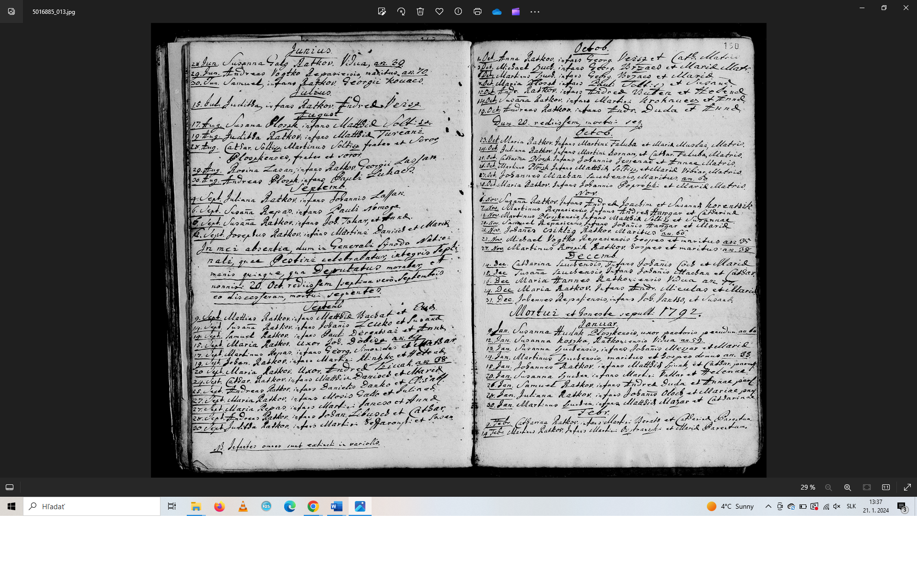Toggle the filmstrip view icon
Screen dimensions: 917x588
[10, 487]
